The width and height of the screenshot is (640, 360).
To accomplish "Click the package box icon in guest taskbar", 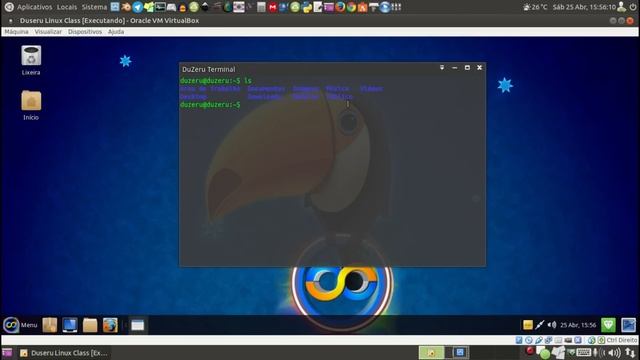I will click(x=50, y=325).
